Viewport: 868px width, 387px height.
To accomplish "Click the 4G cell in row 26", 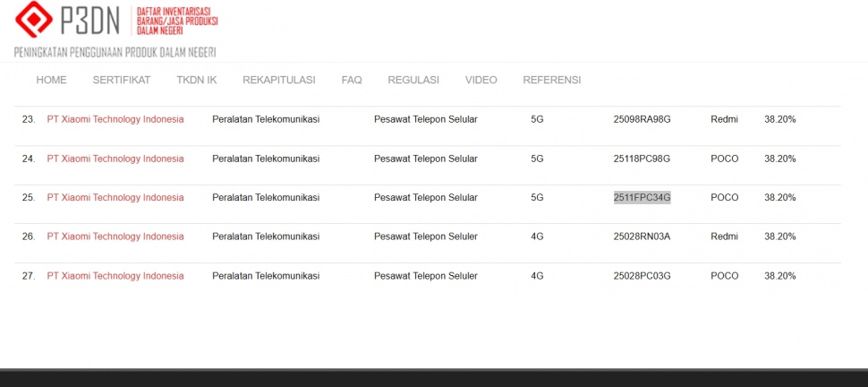I will click(x=537, y=236).
